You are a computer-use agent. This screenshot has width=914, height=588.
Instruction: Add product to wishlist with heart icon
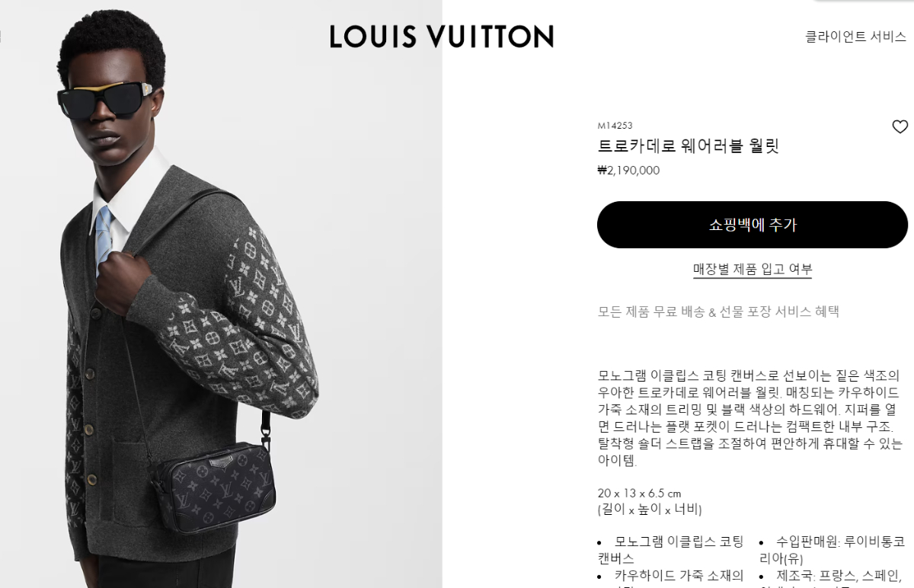click(900, 127)
